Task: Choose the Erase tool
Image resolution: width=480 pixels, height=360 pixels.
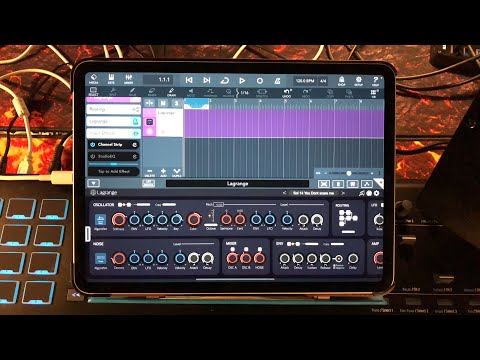Action: pos(152,92)
